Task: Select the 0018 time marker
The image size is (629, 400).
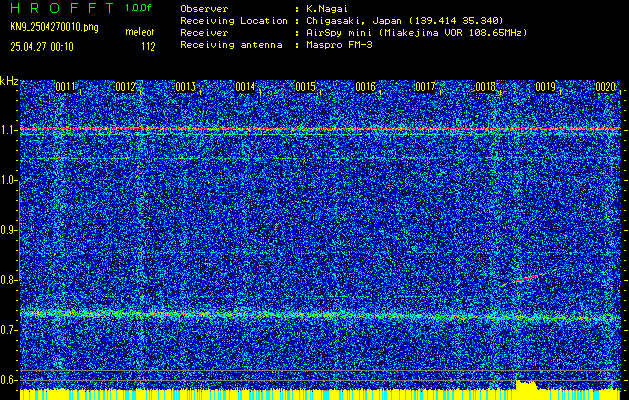Action: click(485, 87)
